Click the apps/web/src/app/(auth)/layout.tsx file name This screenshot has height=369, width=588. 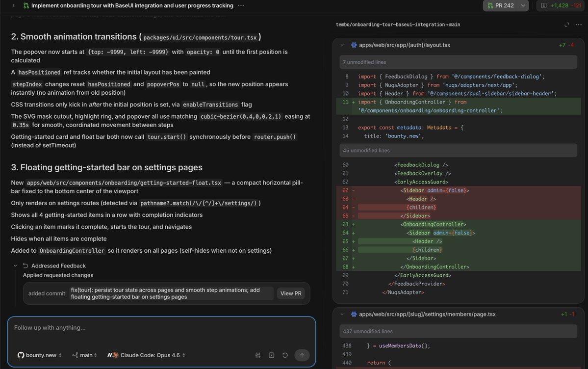coord(405,45)
